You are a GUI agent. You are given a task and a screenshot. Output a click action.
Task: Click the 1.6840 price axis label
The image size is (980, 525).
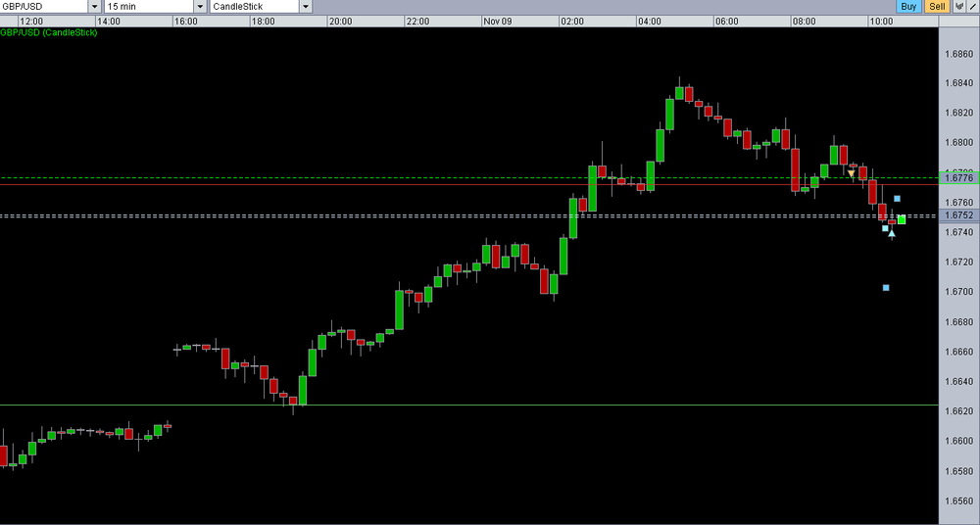click(958, 83)
